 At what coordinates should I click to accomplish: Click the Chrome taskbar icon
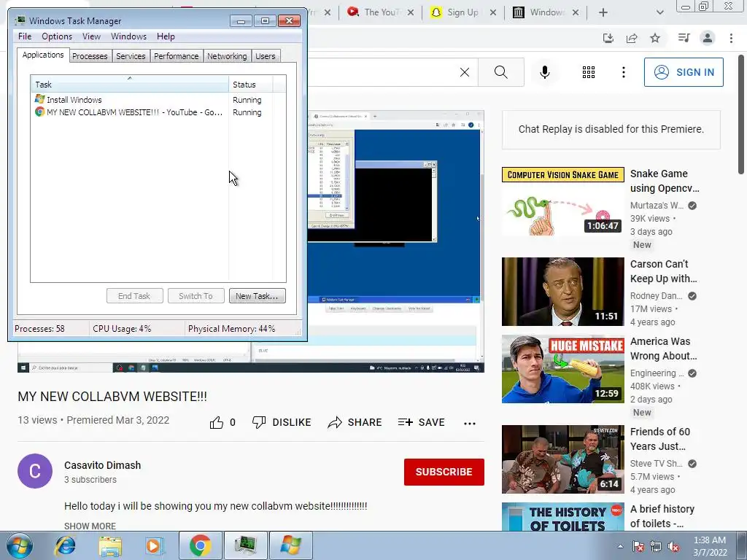pyautogui.click(x=200, y=545)
